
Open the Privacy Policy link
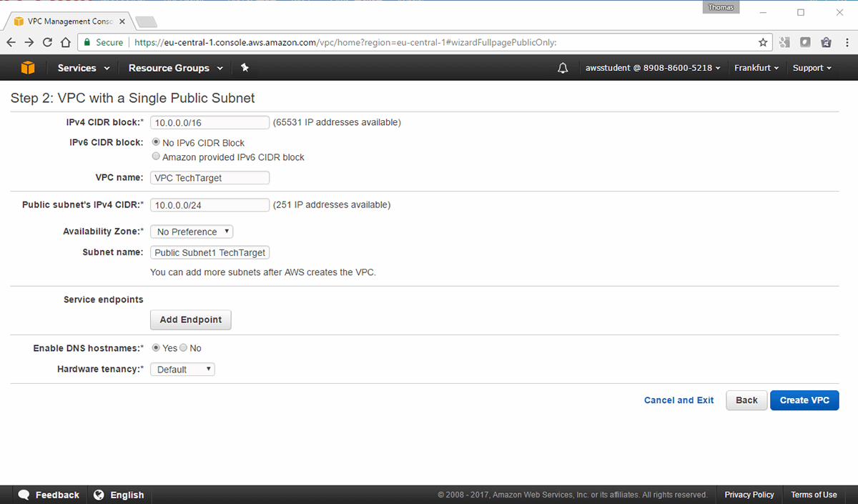[749, 495]
